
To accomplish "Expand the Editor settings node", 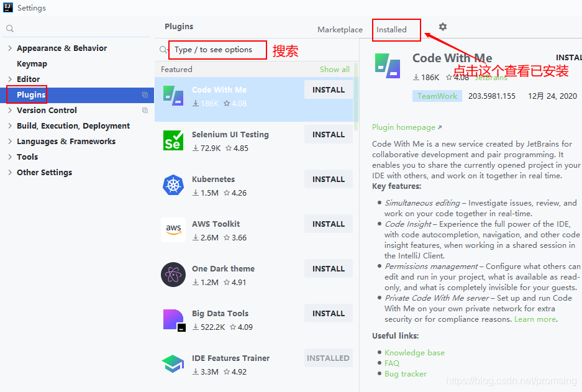I will pos(10,79).
